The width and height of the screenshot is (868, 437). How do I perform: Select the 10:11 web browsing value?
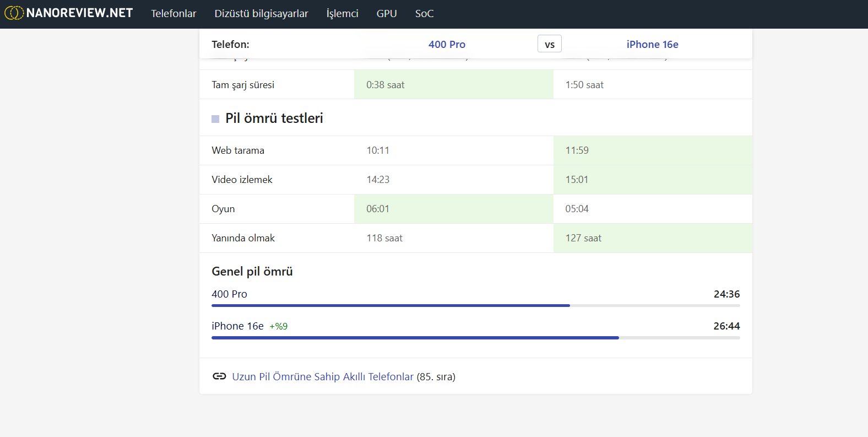378,150
